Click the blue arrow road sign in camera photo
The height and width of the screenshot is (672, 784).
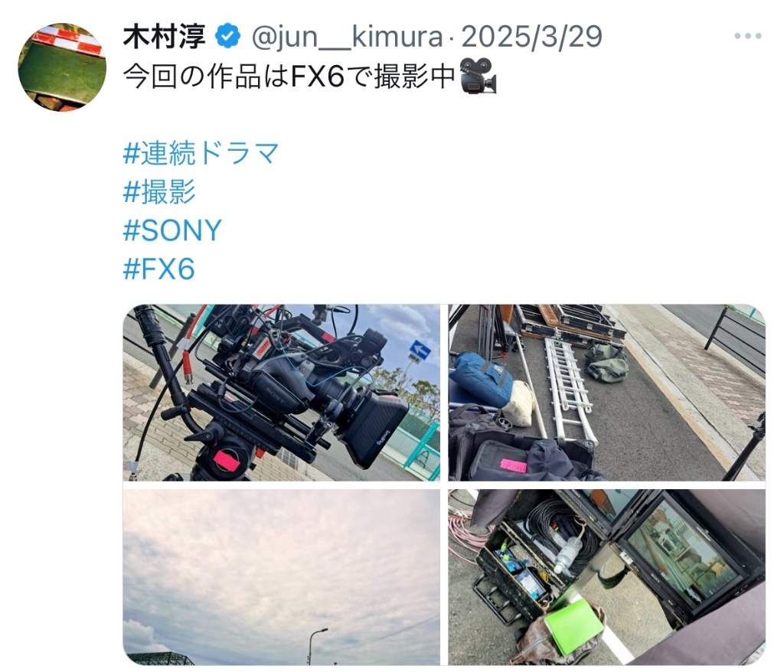click(420, 350)
